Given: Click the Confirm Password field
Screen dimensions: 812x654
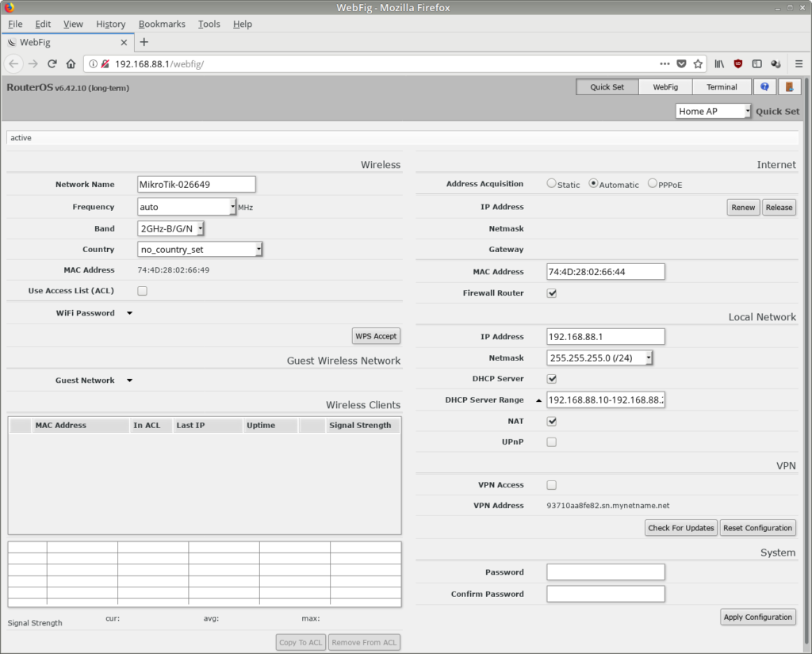Looking at the screenshot, I should pos(605,594).
